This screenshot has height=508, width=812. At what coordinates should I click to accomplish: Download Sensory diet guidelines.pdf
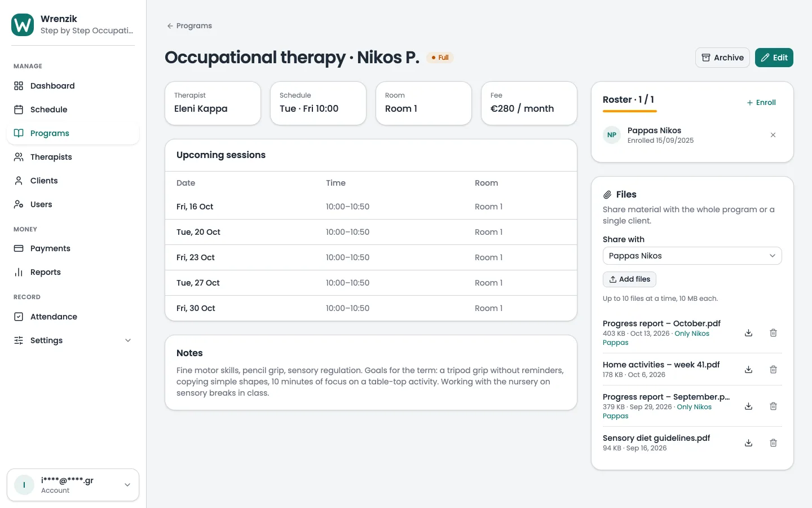click(749, 443)
